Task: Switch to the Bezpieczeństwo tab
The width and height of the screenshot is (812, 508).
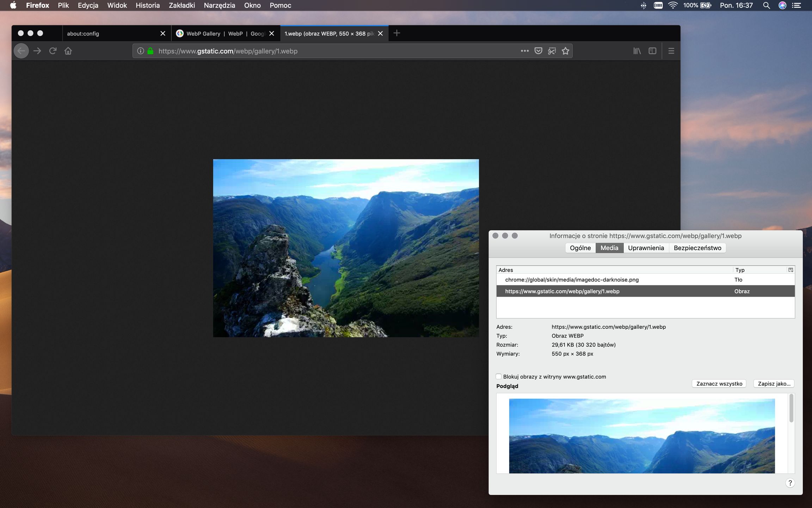Action: [x=697, y=248]
